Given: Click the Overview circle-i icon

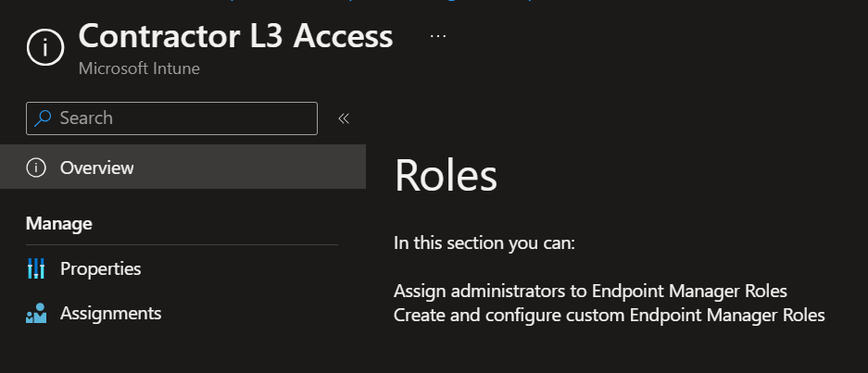Looking at the screenshot, I should [36, 168].
